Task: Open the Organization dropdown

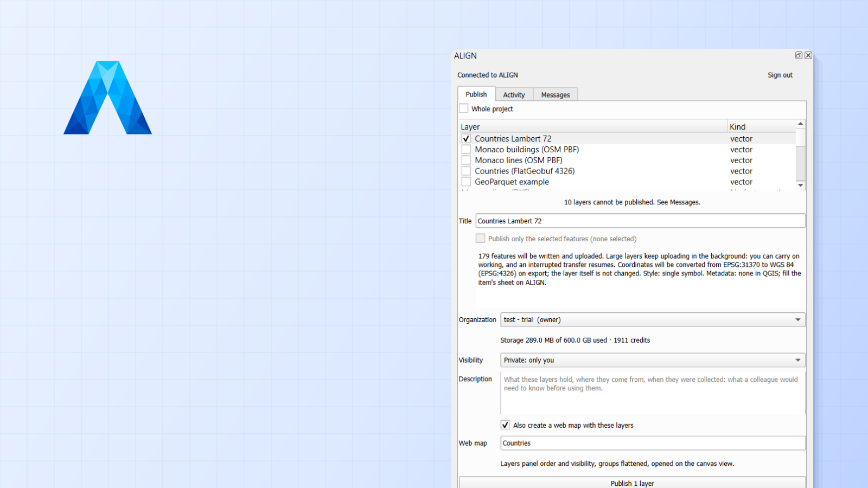Action: click(x=653, y=320)
